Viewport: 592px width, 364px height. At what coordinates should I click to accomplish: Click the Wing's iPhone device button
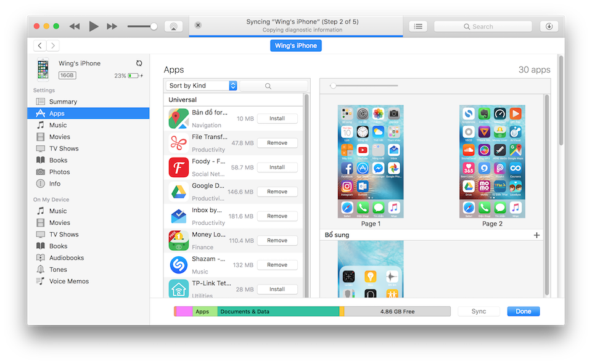point(296,46)
